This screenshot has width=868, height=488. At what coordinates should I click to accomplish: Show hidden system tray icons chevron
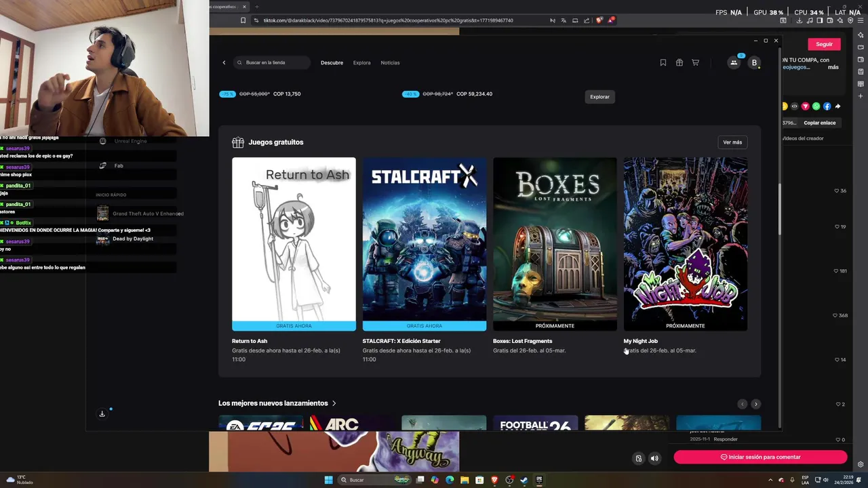click(770, 480)
